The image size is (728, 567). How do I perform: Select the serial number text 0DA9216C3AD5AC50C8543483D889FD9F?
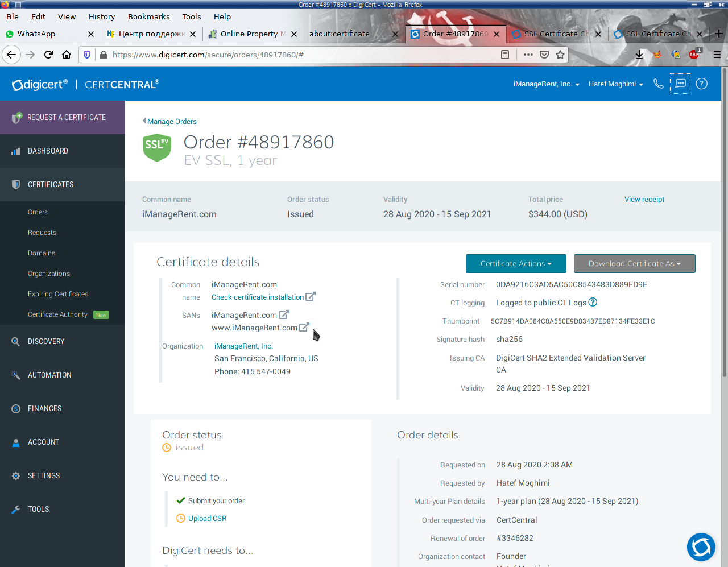[x=572, y=284]
